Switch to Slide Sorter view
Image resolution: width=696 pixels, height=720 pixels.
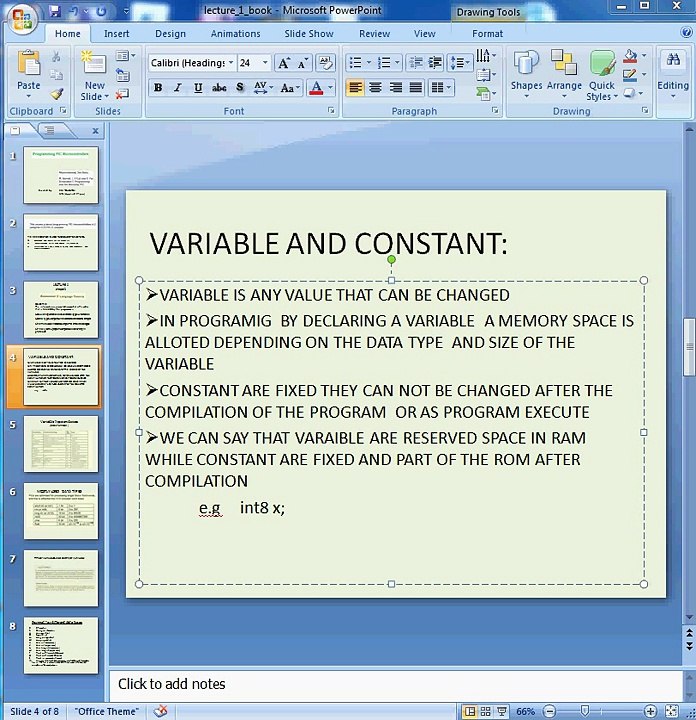point(486,711)
